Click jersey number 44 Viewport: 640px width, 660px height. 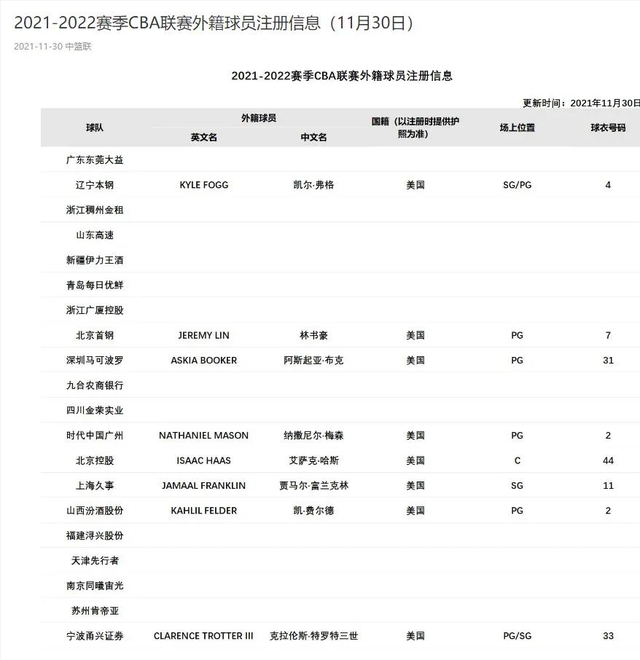608,460
